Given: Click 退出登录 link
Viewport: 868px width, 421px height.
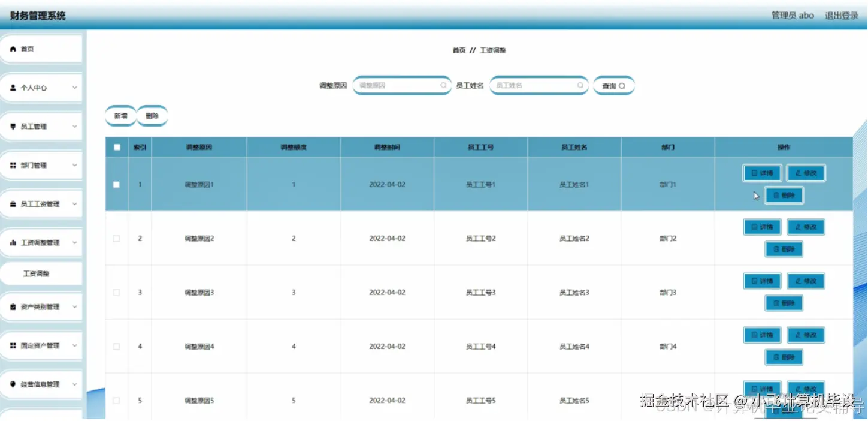Looking at the screenshot, I should pyautogui.click(x=842, y=16).
